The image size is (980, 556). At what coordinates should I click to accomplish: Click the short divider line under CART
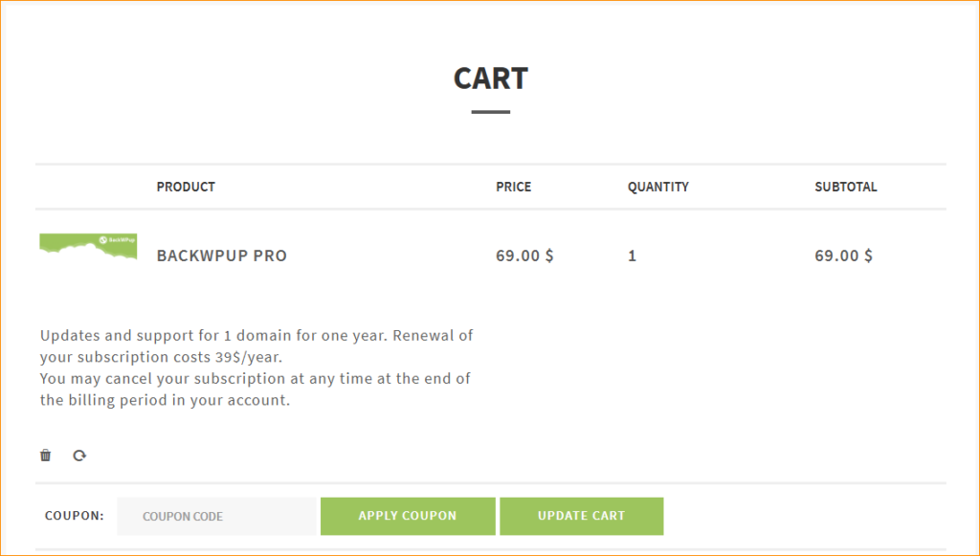coord(490,112)
